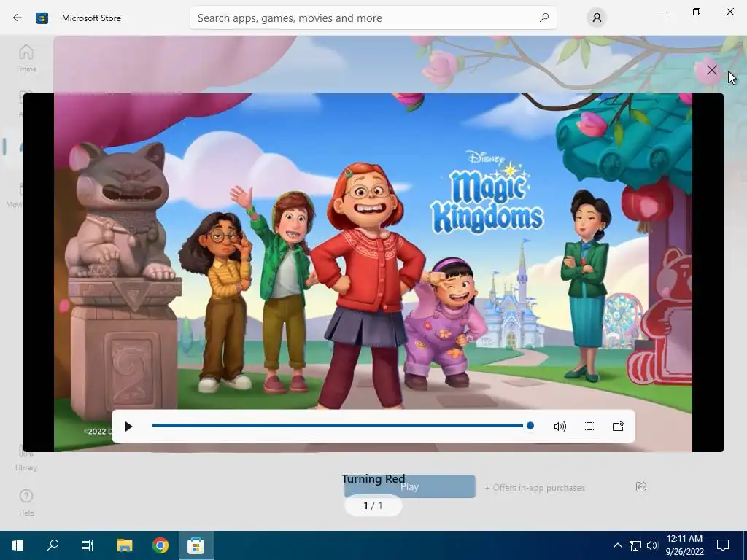Open the Windows Start menu
Screen dimensions: 747x560
pos(18,545)
